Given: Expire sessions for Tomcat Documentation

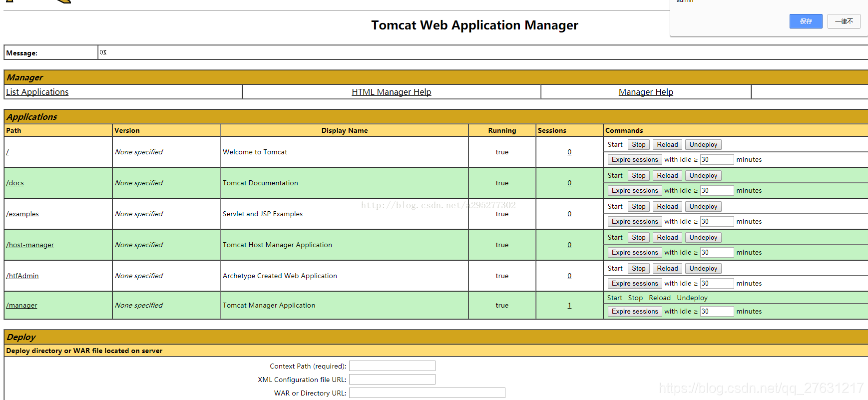Looking at the screenshot, I should (635, 191).
